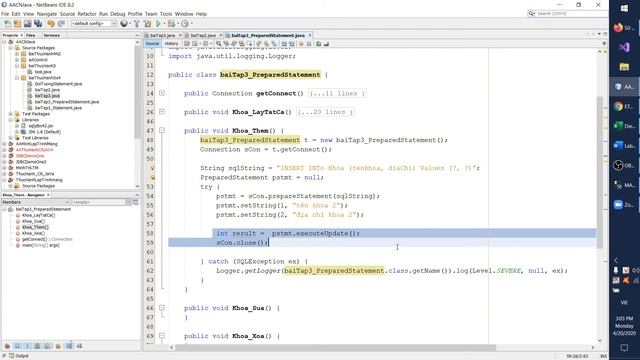Click the New Project toolbar icon
640x360 pixels.
click(18, 24)
